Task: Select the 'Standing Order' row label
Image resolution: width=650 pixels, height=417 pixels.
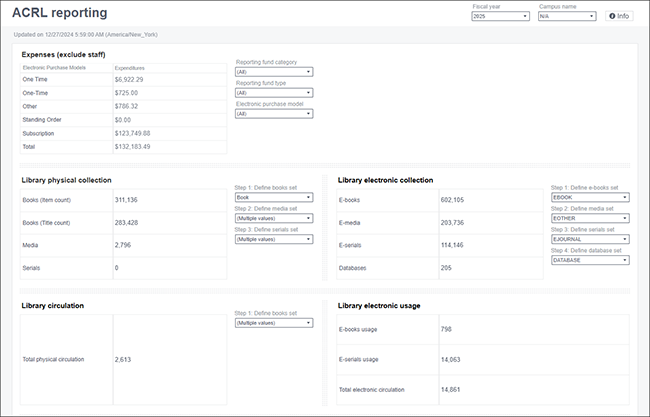Action: coord(42,120)
